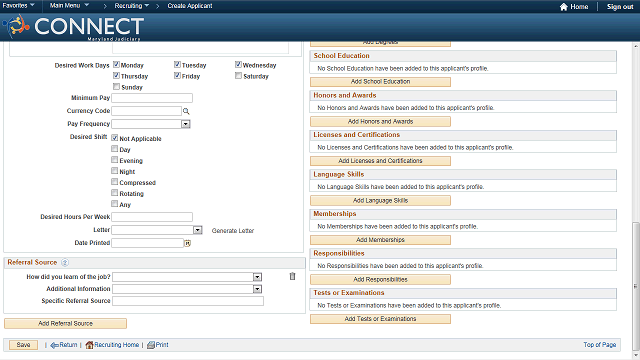Expand 'How did you learn of the job' dropdown
640x360 pixels.
point(257,277)
